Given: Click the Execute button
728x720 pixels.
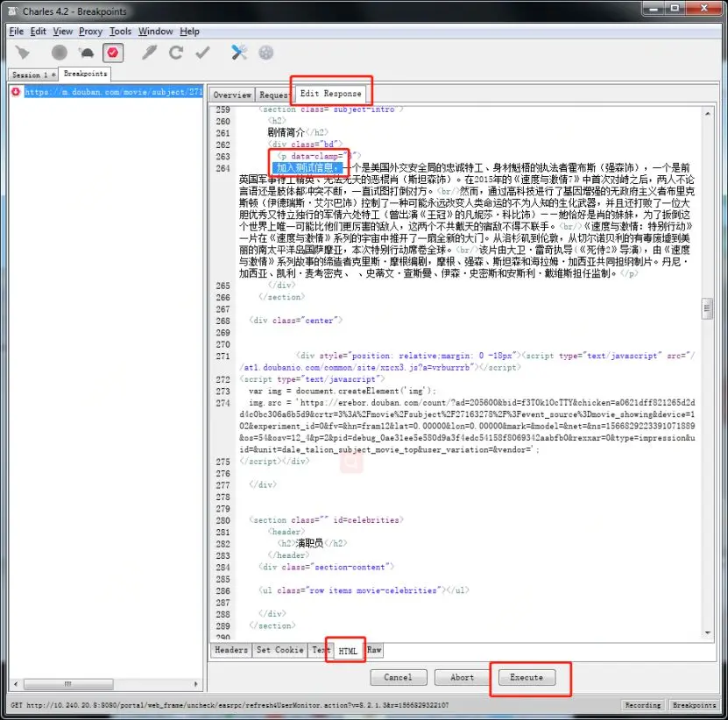Looking at the screenshot, I should [527, 677].
